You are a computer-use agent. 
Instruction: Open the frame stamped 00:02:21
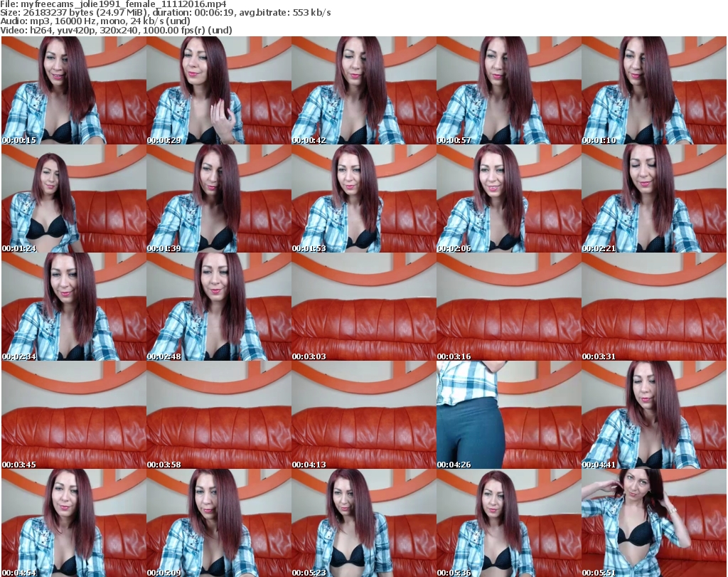(654, 198)
